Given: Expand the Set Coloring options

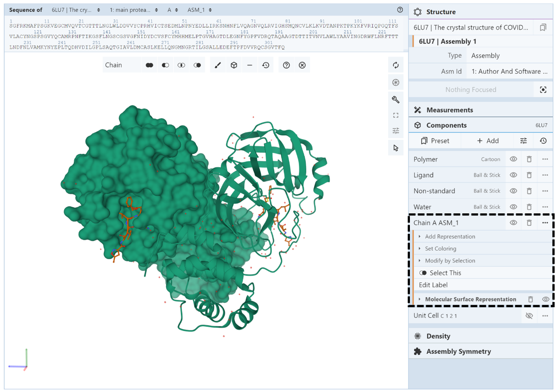Looking at the screenshot, I should (x=440, y=249).
